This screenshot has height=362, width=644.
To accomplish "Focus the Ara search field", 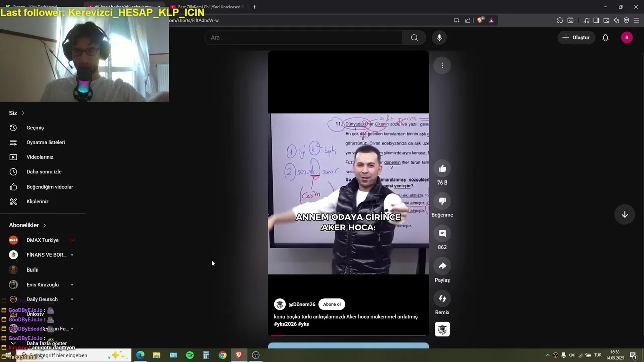I will pyautogui.click(x=304, y=37).
